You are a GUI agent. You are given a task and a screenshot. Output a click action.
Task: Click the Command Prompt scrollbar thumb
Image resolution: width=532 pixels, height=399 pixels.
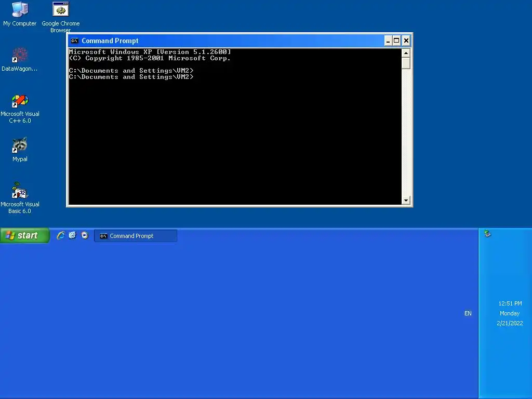pyautogui.click(x=406, y=63)
